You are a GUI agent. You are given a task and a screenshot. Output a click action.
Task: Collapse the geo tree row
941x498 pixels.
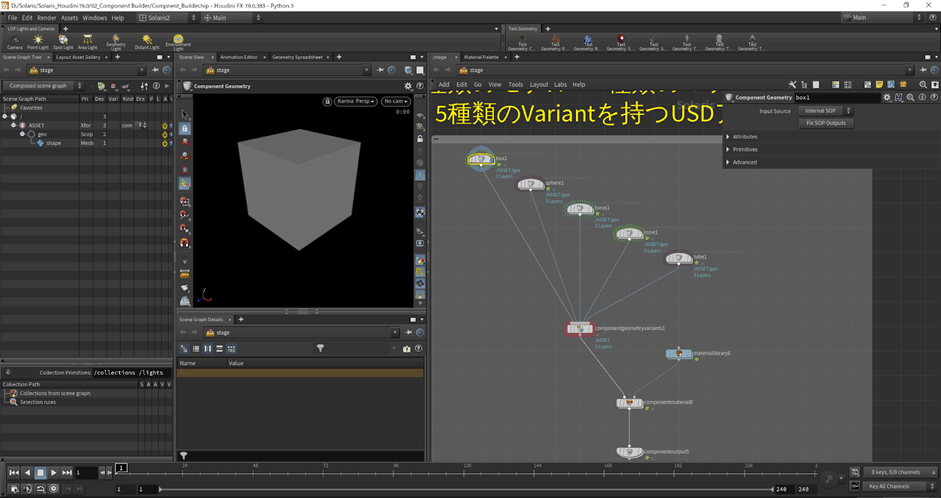23,134
